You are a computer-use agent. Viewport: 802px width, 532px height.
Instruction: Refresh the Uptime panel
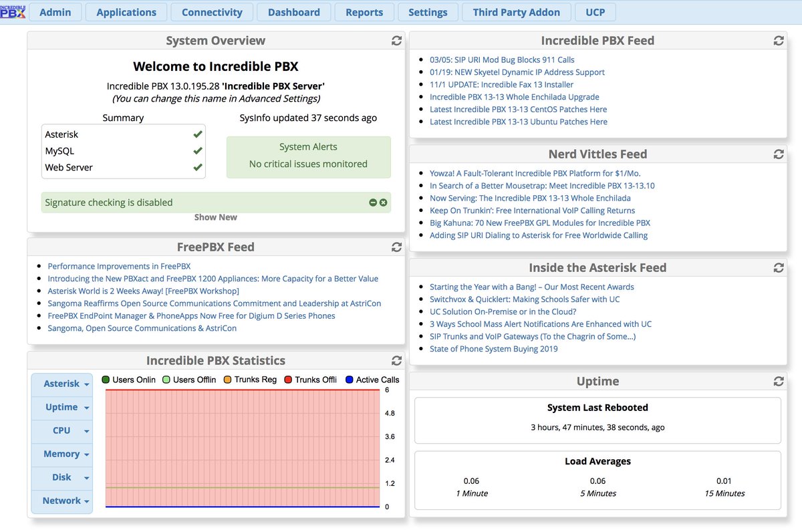(779, 382)
